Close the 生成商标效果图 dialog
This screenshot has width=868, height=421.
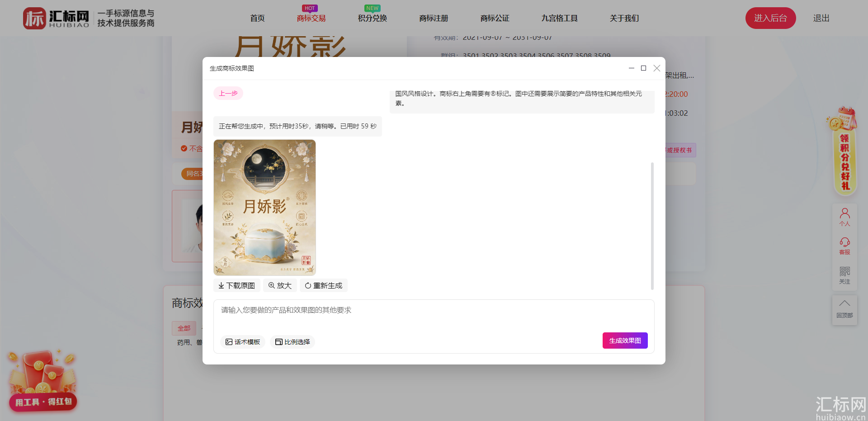pos(657,68)
